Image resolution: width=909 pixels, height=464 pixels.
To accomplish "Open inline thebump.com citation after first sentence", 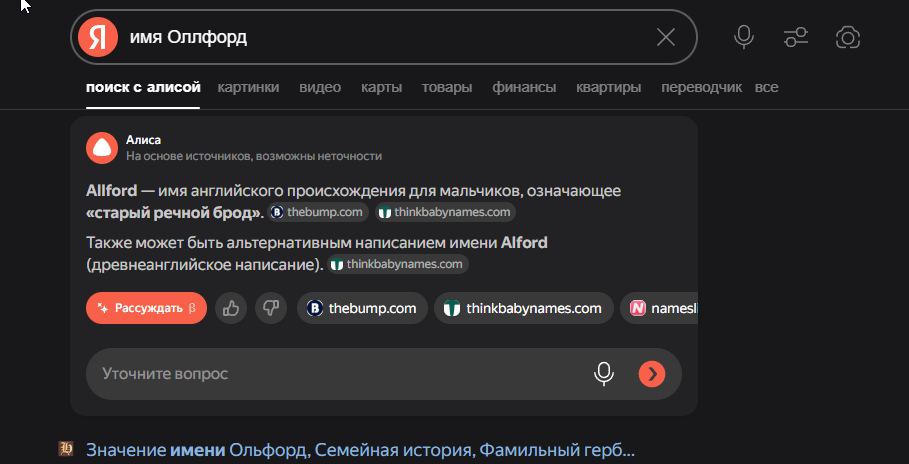I will [318, 212].
